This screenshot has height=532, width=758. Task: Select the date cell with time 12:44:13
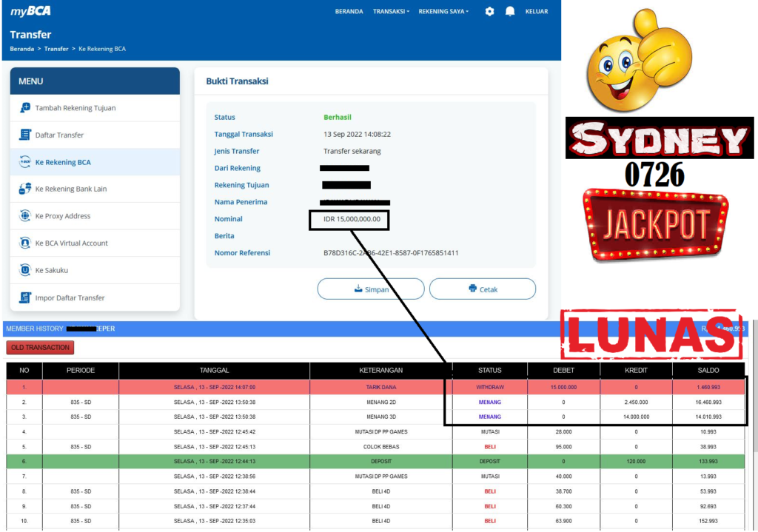[x=214, y=462]
